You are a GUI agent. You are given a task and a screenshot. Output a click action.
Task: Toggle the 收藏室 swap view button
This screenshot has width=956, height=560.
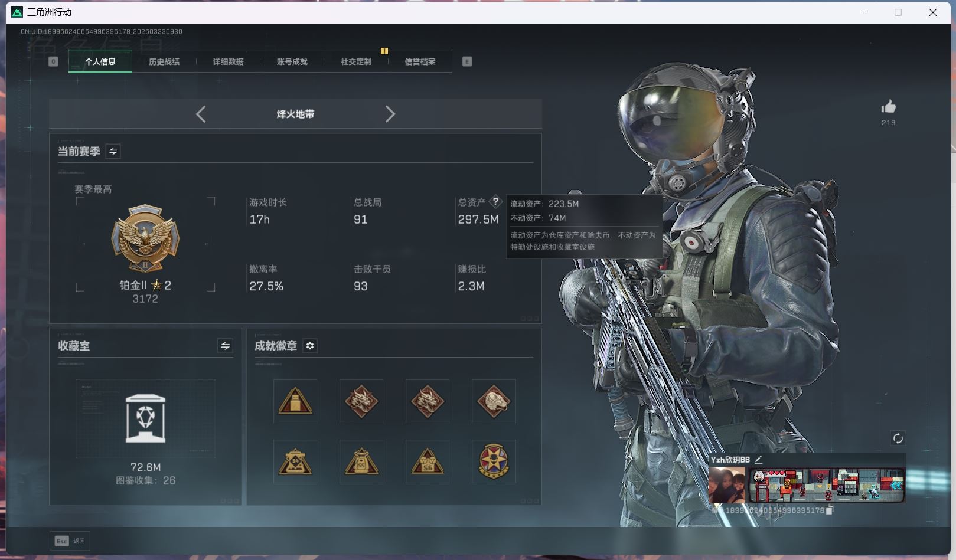[225, 346]
